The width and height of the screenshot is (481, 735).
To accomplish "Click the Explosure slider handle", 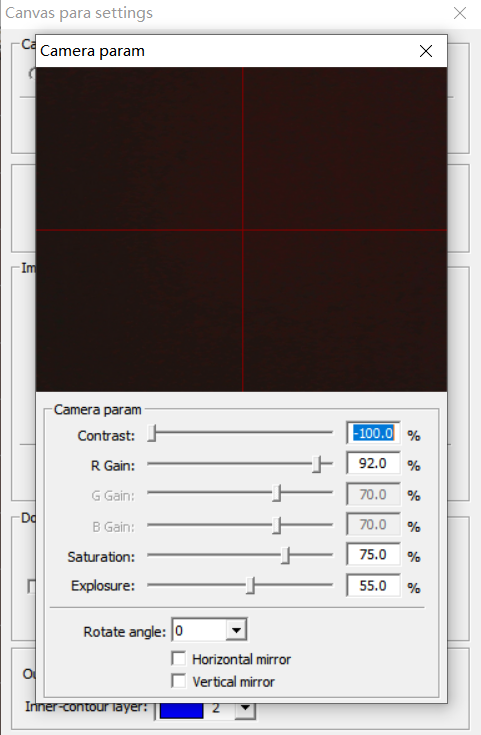I will pos(250,585).
